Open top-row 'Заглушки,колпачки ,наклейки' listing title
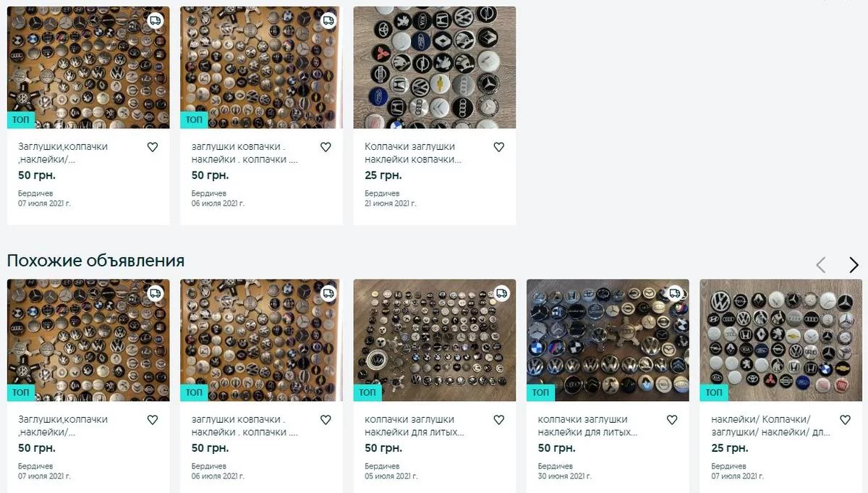 (x=63, y=153)
